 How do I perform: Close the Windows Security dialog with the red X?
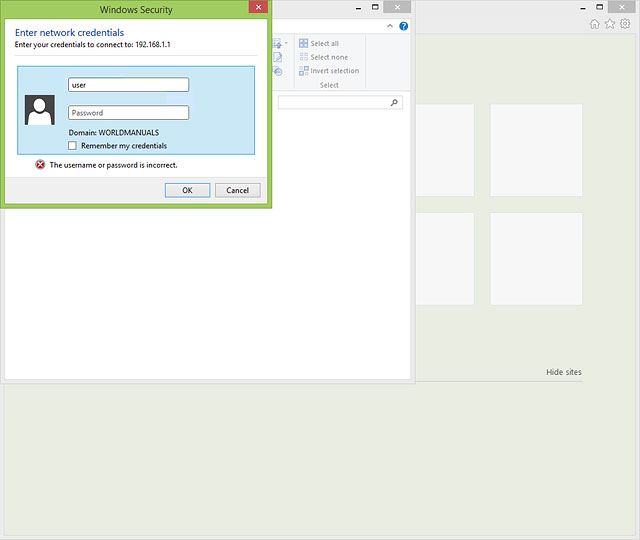tap(258, 7)
